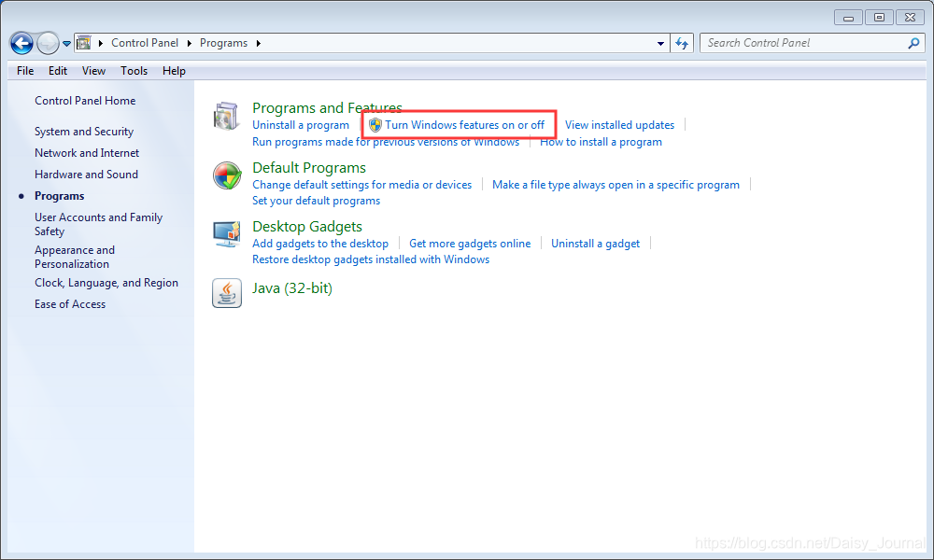Click Get more gadgets online link

[470, 244]
